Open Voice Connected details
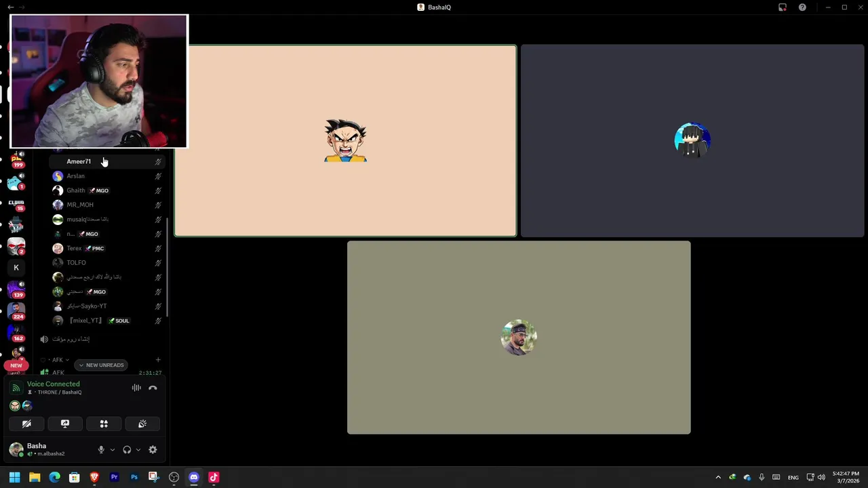The height and width of the screenshot is (488, 868). pyautogui.click(x=54, y=384)
